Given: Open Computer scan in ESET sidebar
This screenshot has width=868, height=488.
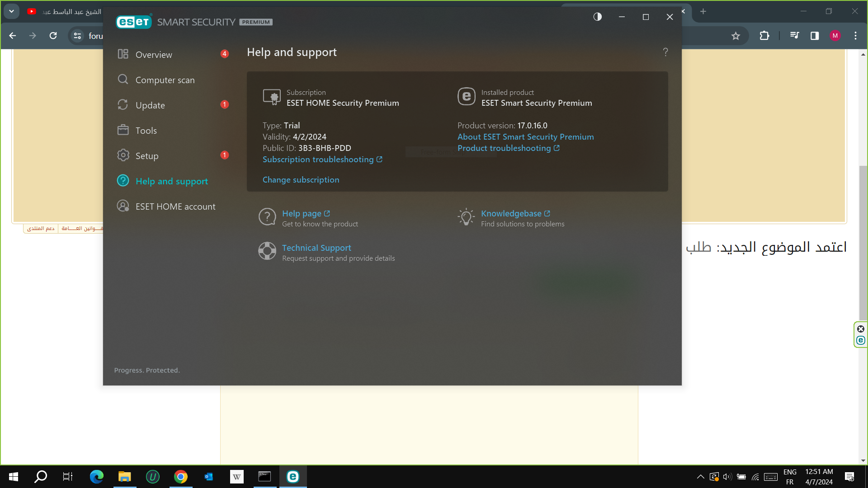Looking at the screenshot, I should (165, 80).
